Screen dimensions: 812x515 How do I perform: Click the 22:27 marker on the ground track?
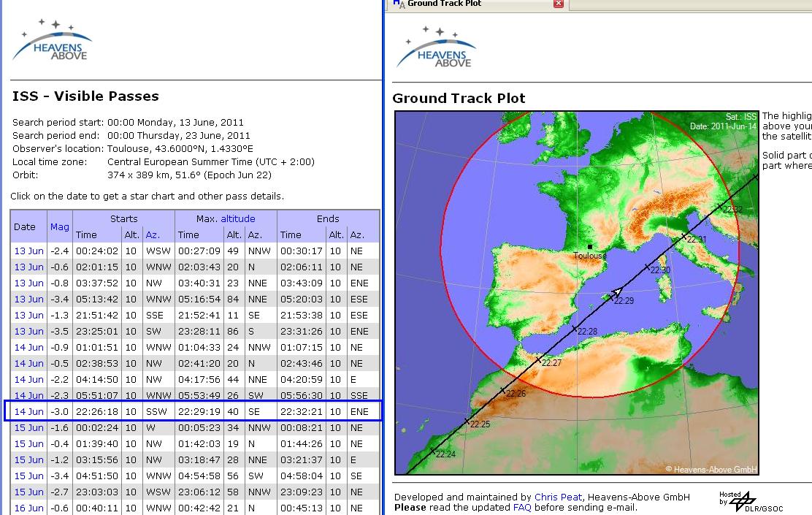click(540, 359)
